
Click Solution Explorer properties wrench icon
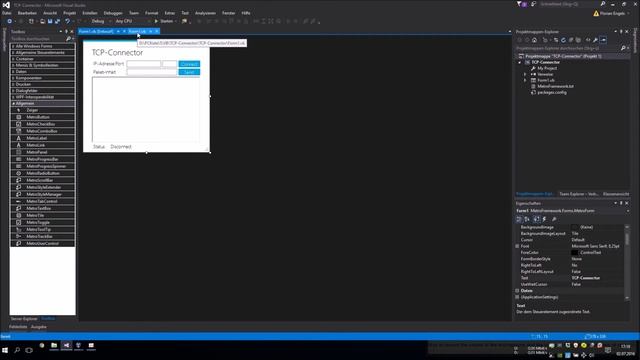click(x=596, y=40)
